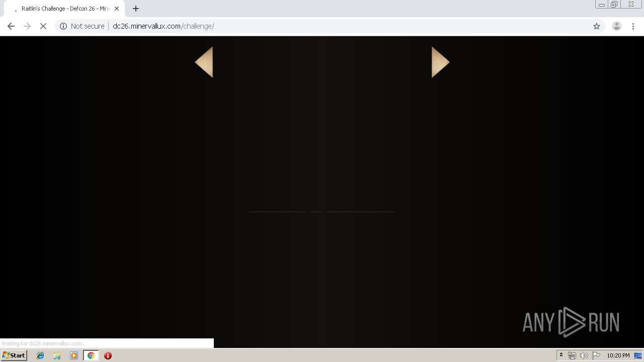Select the Raitlin's Challenge tab

64,9
